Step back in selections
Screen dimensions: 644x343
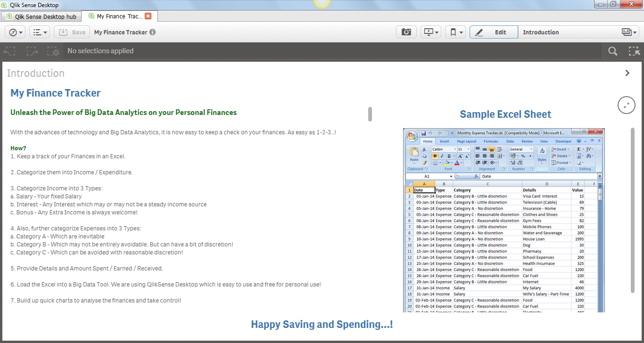click(x=9, y=51)
